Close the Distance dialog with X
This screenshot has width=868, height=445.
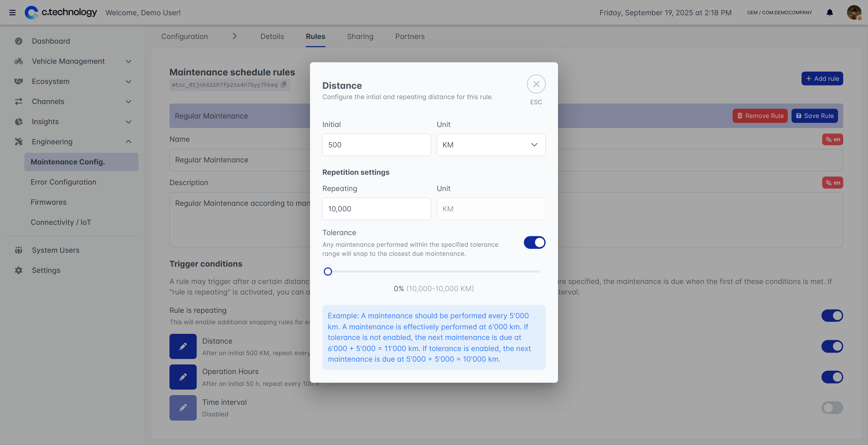[x=536, y=84]
